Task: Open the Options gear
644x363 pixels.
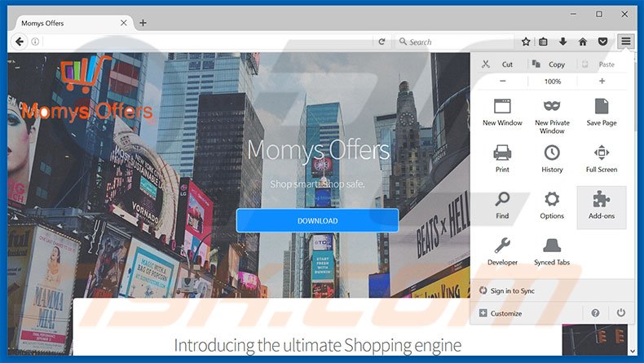Action: click(552, 206)
